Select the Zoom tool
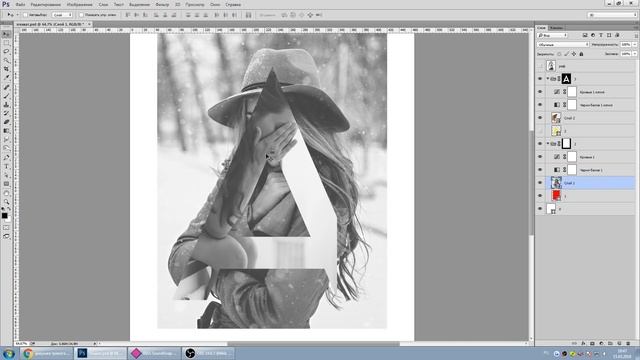The image size is (640, 360). pyautogui.click(x=6, y=202)
